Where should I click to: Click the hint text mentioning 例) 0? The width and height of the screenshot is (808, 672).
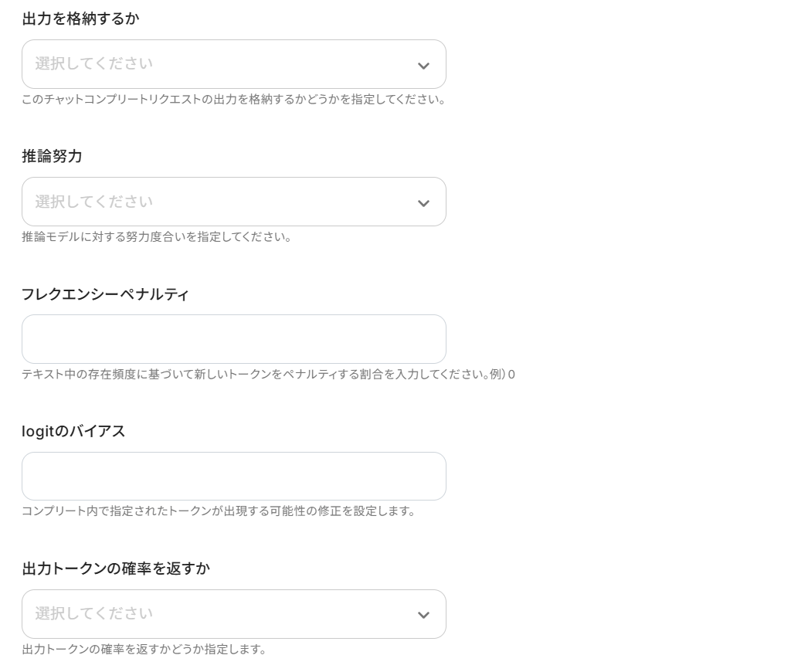coord(270,373)
